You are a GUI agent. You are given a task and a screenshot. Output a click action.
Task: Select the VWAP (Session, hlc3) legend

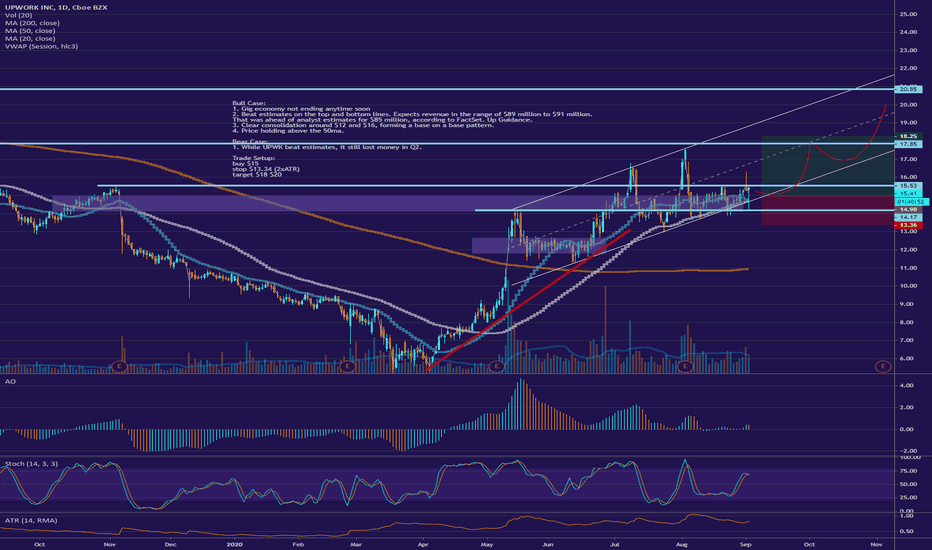click(41, 46)
